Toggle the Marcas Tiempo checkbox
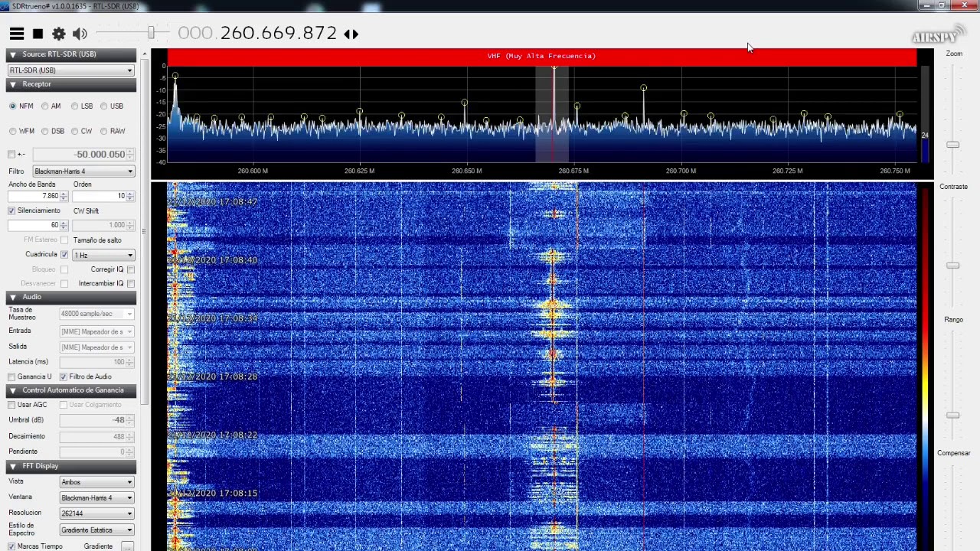The height and width of the screenshot is (551, 980). coord(11,546)
